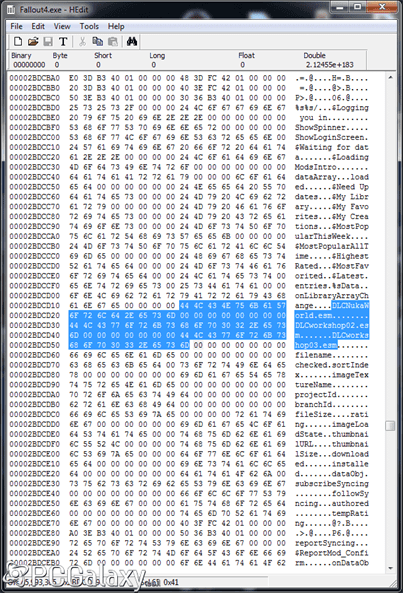Click hex row at offset 00002BDCD60
Viewport: 403px width, 593px height.
[x=189, y=355]
